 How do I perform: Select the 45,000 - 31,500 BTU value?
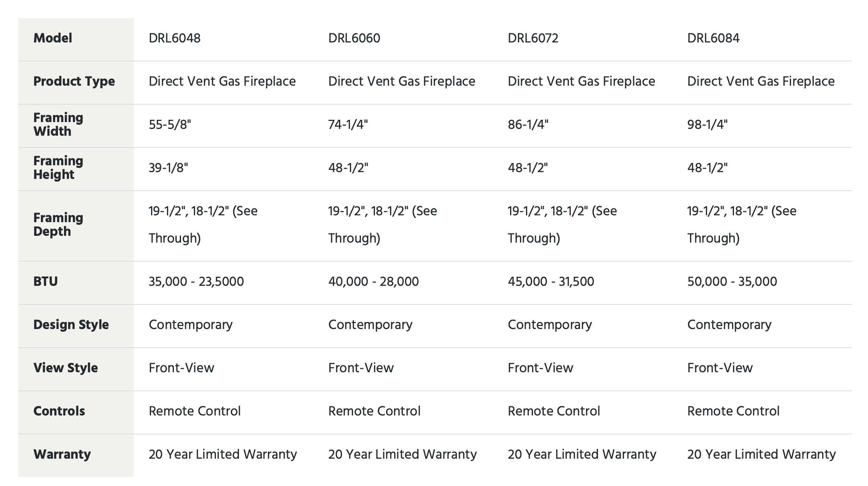click(x=551, y=282)
